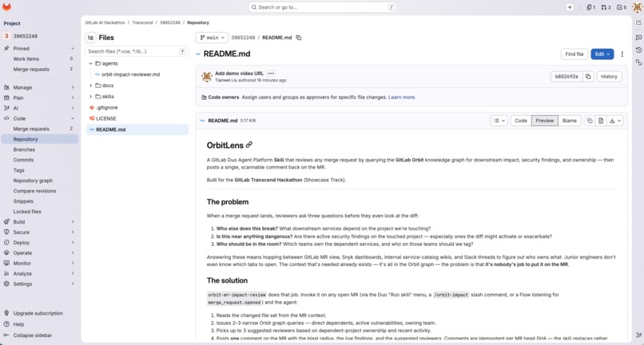Expand the Manage sidebar section
The height and width of the screenshot is (345, 644).
click(x=39, y=88)
